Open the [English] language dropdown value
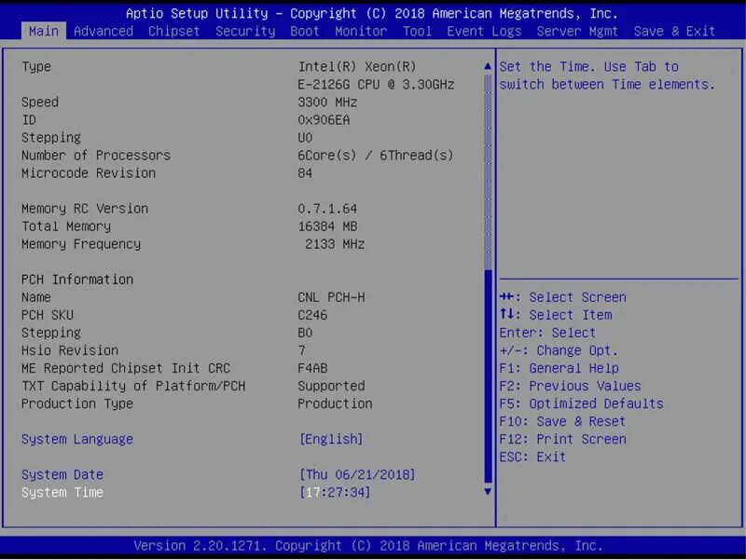This screenshot has height=560, width=746. [x=331, y=439]
